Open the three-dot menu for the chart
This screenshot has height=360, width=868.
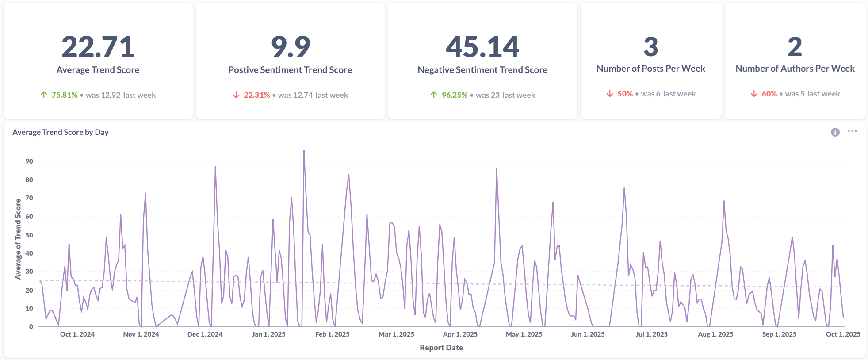pos(852,131)
